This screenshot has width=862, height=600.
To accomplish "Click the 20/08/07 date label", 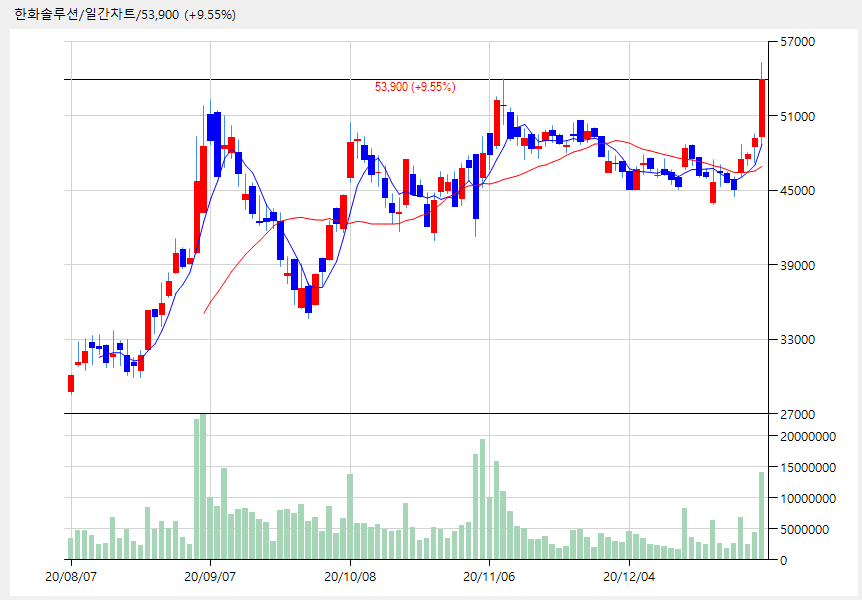I will pos(71,577).
